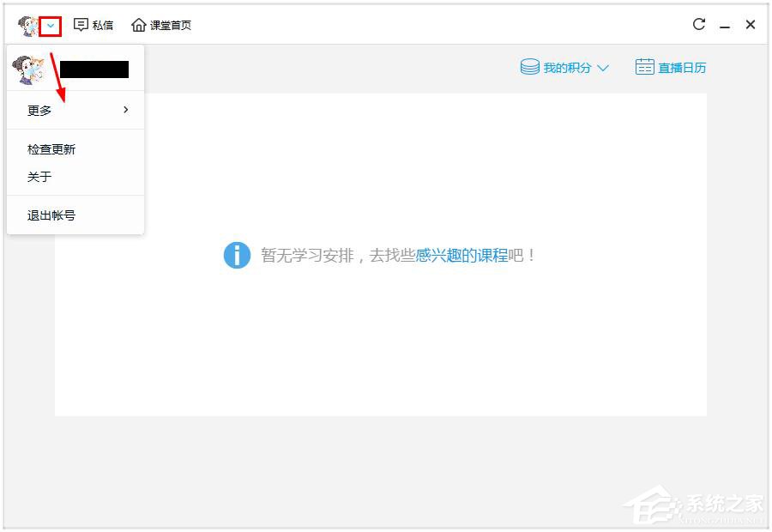This screenshot has height=532, width=772.
Task: Select 检查更新 from the menu
Action: click(50, 148)
